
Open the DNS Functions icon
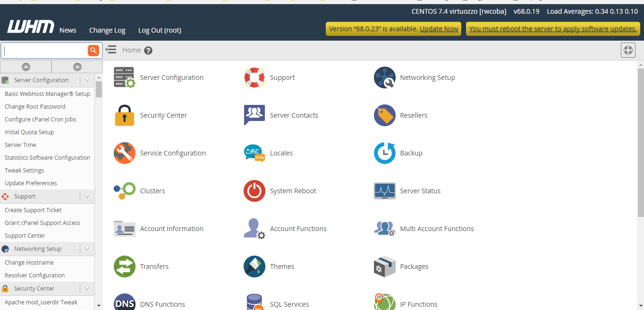click(x=124, y=302)
